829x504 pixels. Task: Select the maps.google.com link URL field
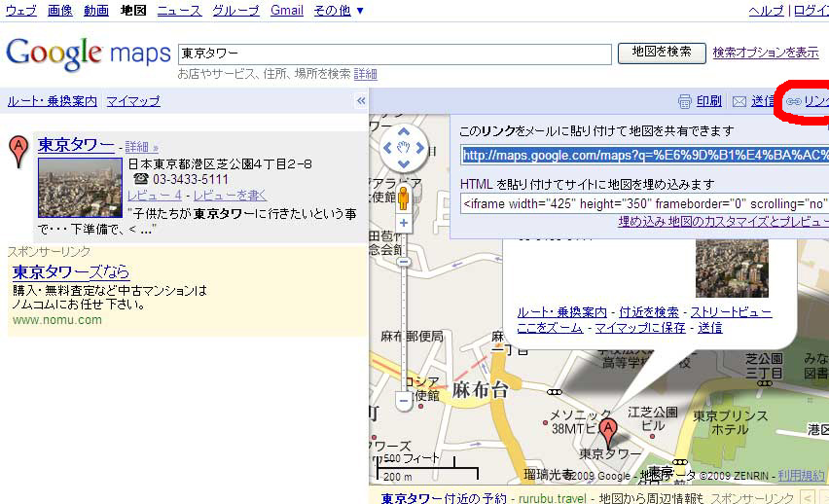pos(644,155)
